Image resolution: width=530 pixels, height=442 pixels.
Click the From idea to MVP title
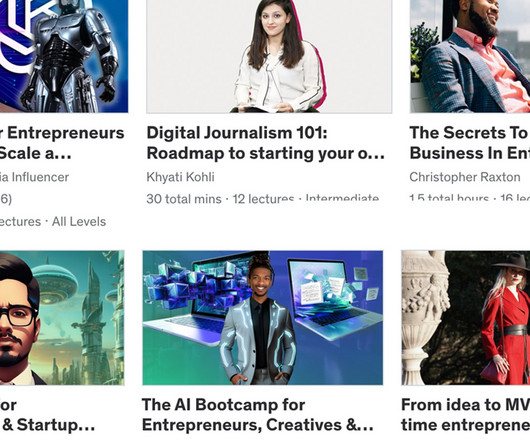pos(466,415)
